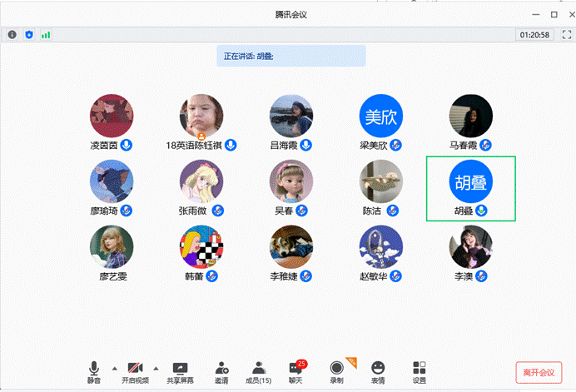Click 梁美欣's 美欣 avatar
This screenshot has width=576, height=392.
point(380,117)
